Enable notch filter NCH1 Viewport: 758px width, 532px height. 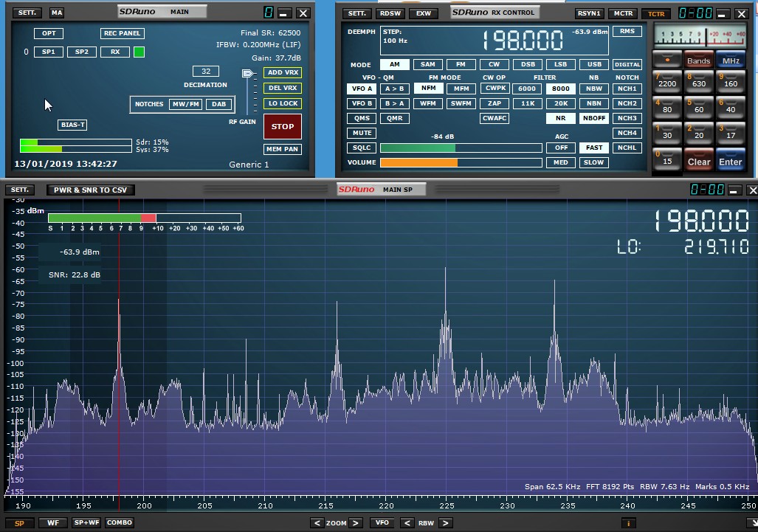pos(627,89)
